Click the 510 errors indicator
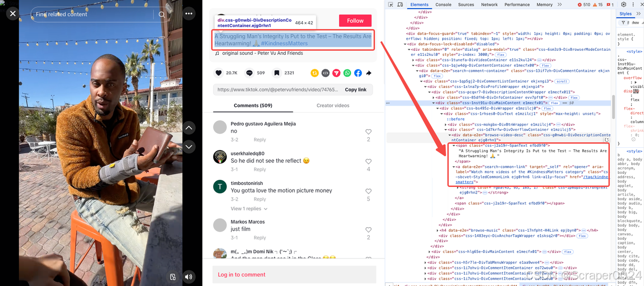Screen dimensions: 644x286 583,5
